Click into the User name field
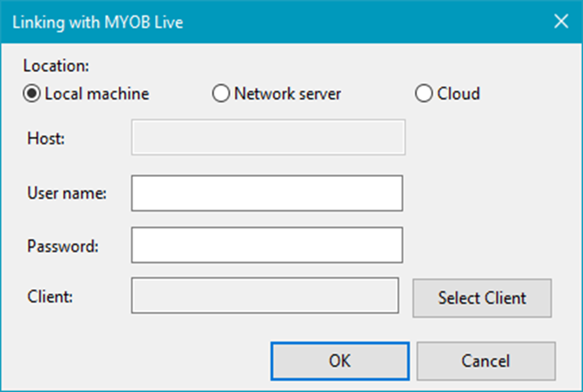Image resolution: width=583 pixels, height=392 pixels. pyautogui.click(x=267, y=193)
